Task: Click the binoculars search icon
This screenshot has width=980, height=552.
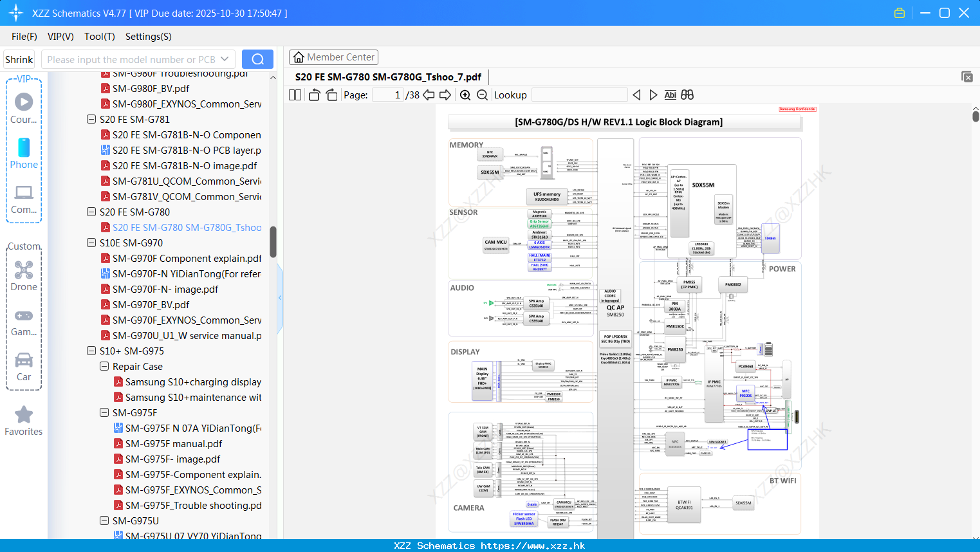Action: coord(687,95)
